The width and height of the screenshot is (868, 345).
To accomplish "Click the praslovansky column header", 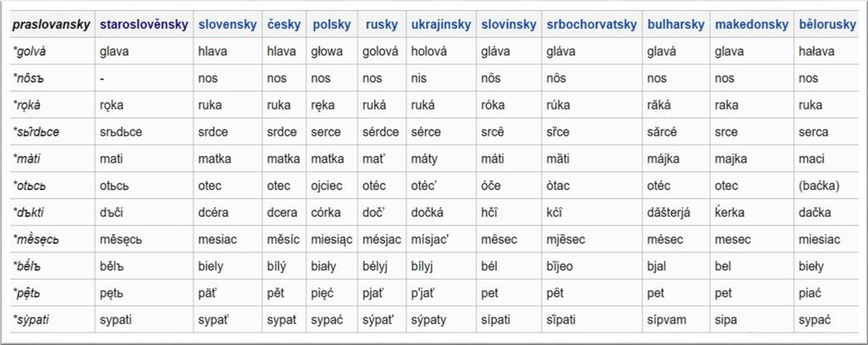I will tap(51, 25).
